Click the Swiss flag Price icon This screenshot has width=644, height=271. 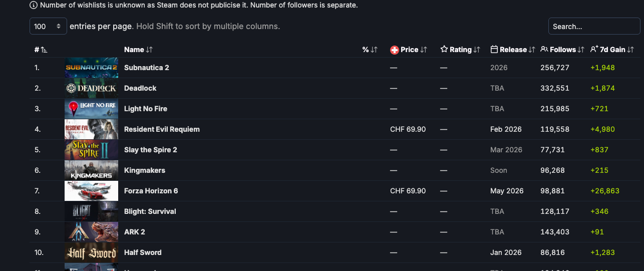pyautogui.click(x=394, y=50)
